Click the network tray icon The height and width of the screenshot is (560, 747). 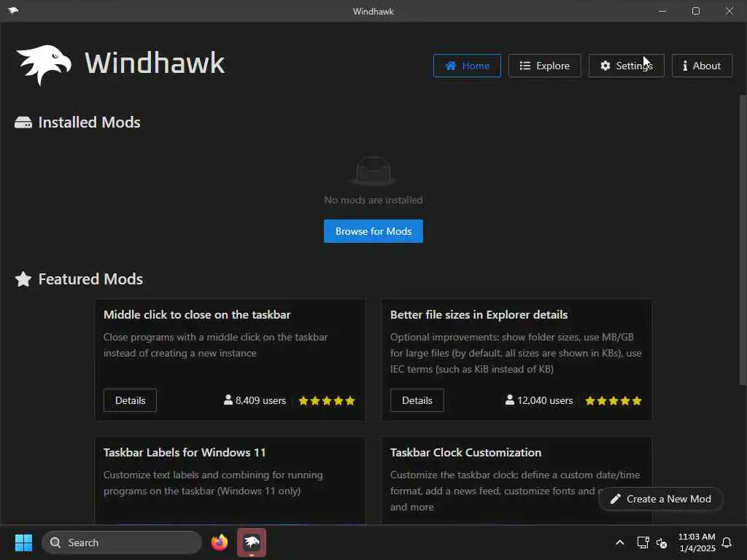643,542
